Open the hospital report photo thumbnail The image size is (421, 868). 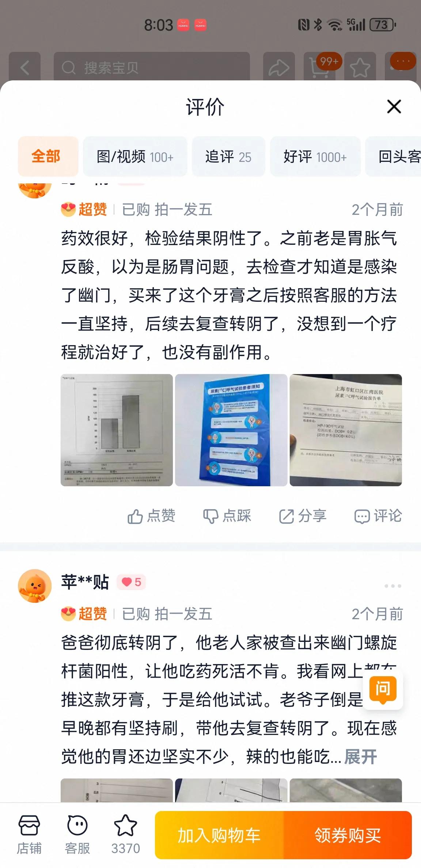346,430
